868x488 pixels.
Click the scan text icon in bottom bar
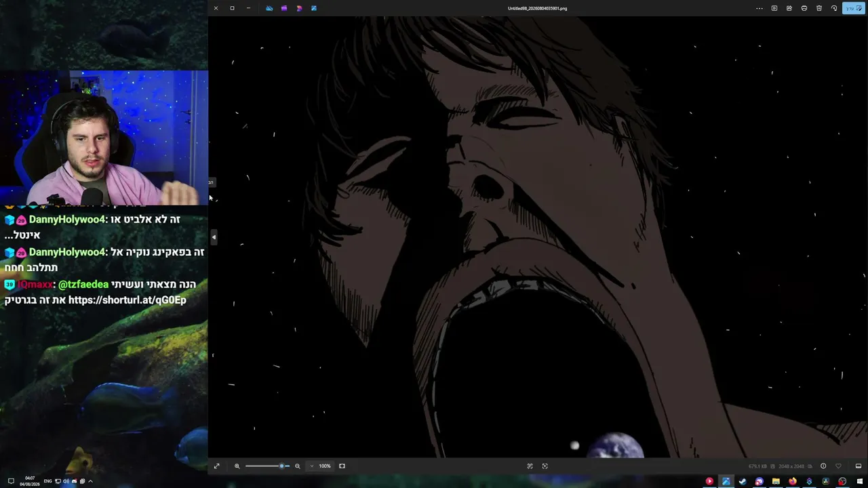tap(530, 466)
